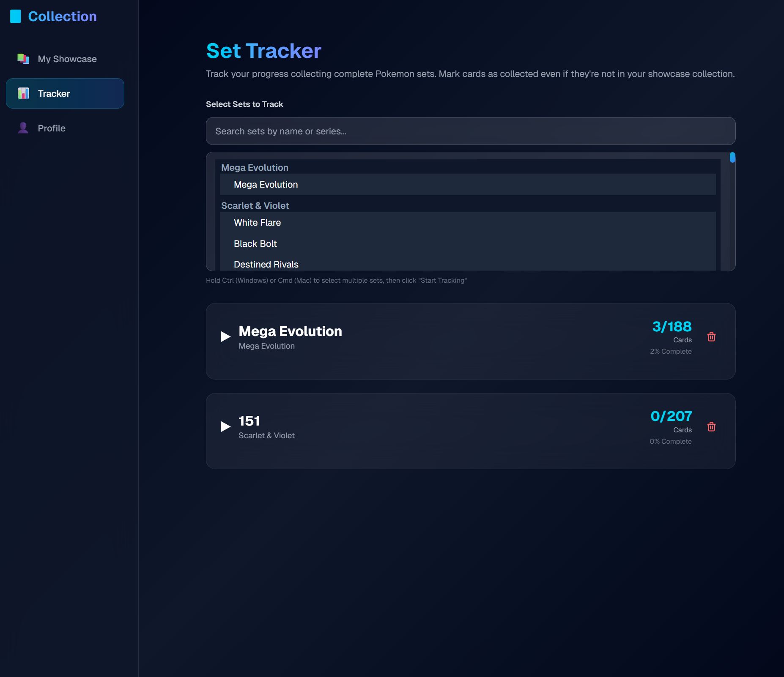Delete the Mega Evolution tracked set via trash icon
The image size is (784, 677).
click(x=711, y=337)
